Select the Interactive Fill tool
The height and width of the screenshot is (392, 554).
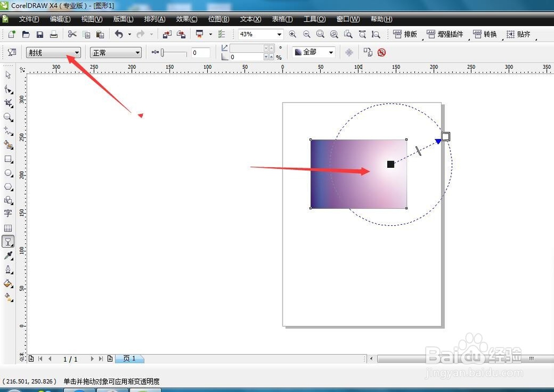pos(8,297)
